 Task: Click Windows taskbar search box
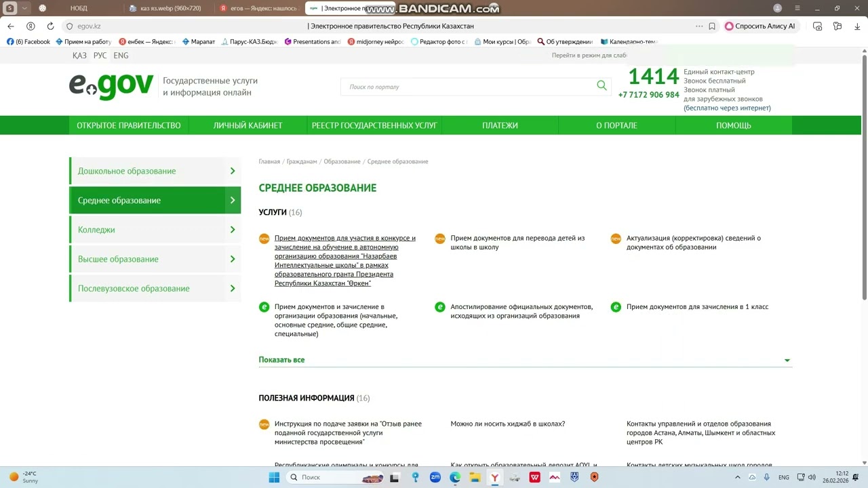click(336, 477)
